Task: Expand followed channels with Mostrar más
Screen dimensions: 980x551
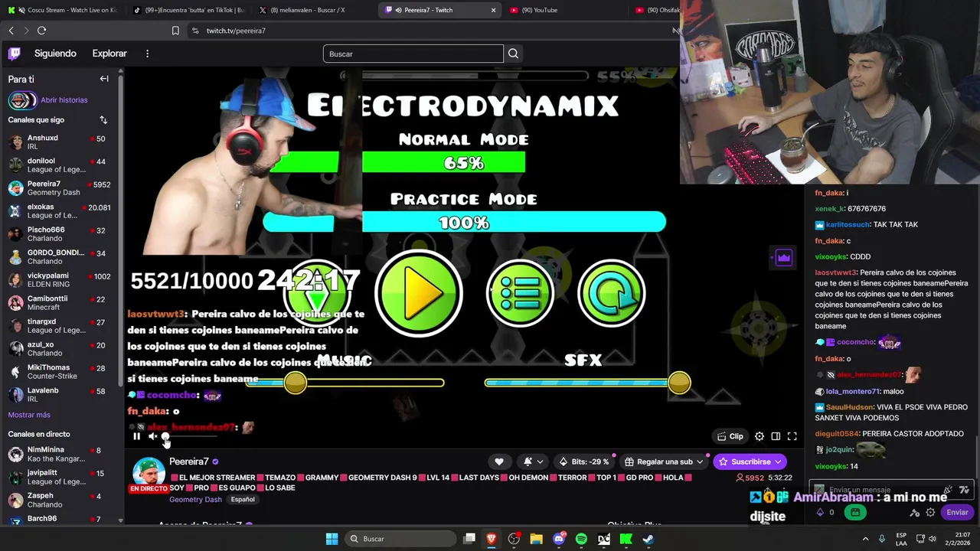Action: click(x=29, y=415)
